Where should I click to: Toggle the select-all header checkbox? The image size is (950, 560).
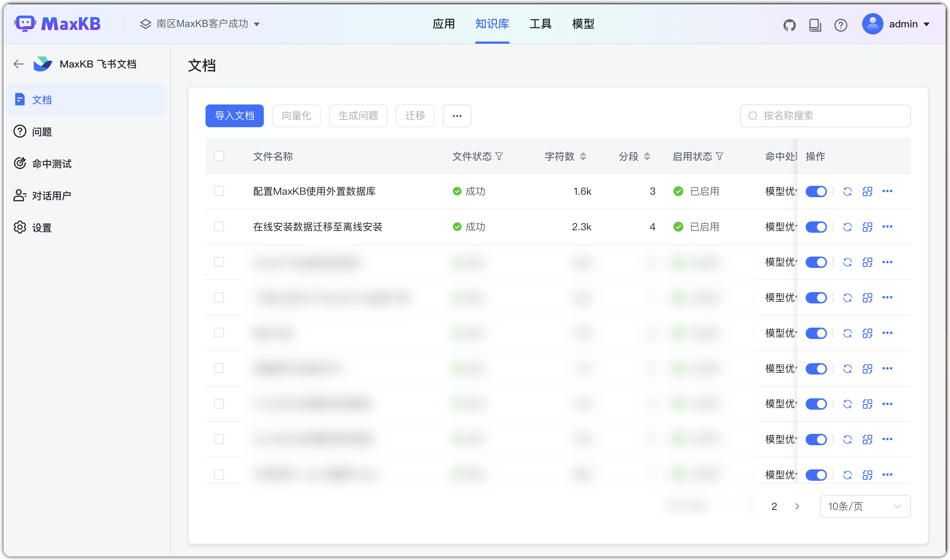point(219,156)
